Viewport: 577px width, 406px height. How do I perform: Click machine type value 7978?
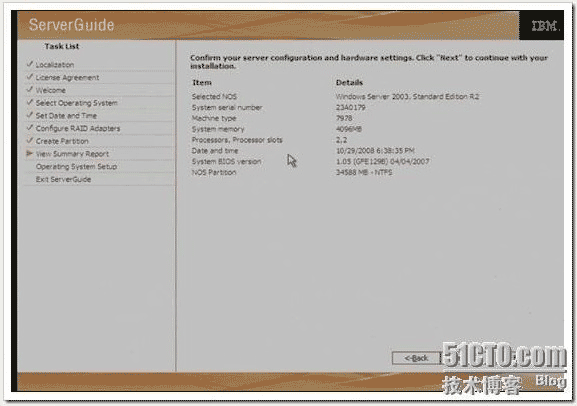(344, 118)
